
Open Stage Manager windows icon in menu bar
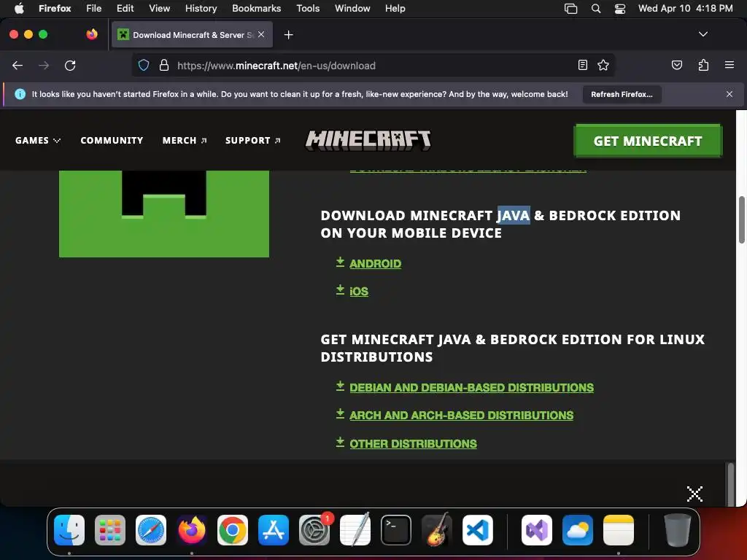tap(570, 9)
